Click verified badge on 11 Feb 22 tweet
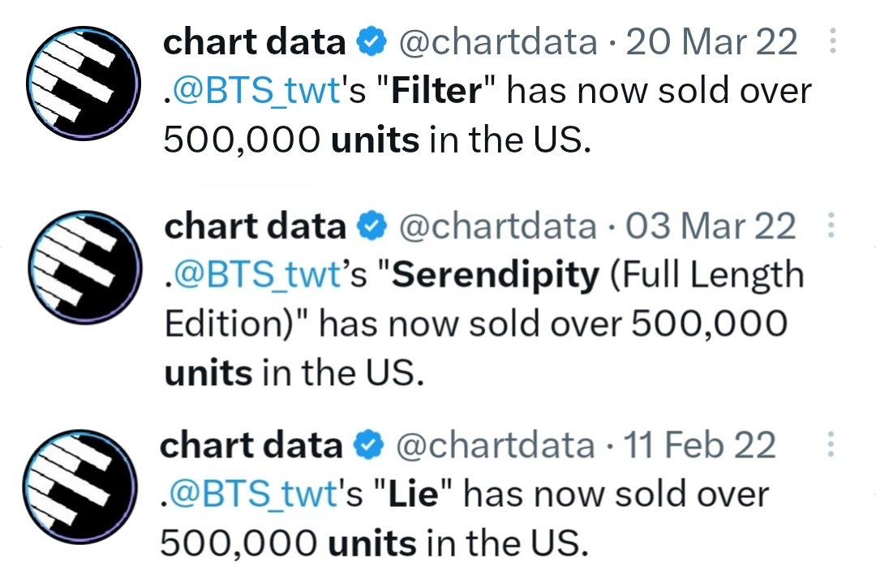Viewport: 876px width, 588px height. [369, 445]
